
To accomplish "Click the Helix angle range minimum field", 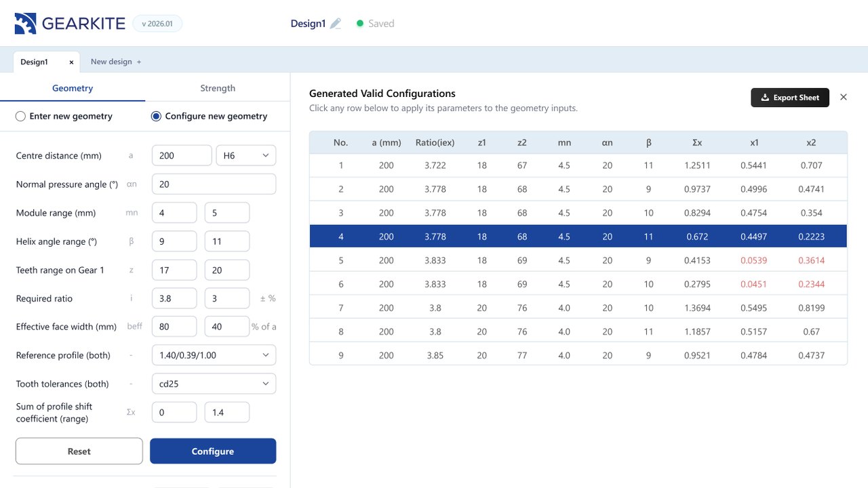I will point(174,241).
